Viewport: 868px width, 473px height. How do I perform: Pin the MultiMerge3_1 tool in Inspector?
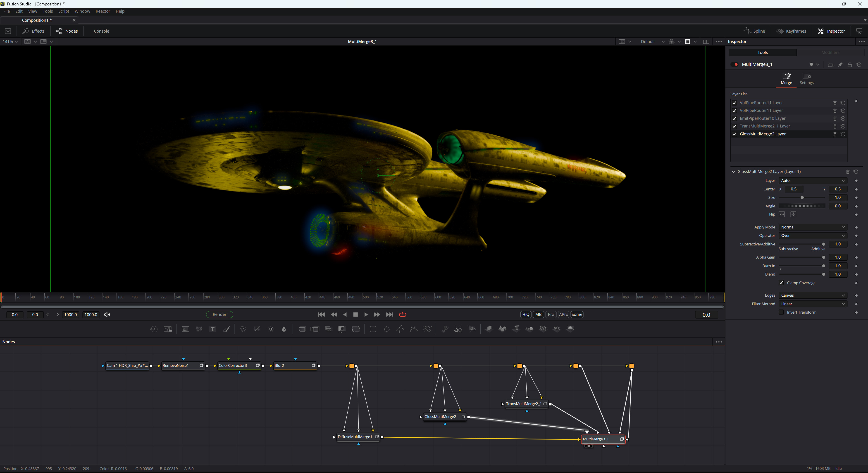[840, 65]
